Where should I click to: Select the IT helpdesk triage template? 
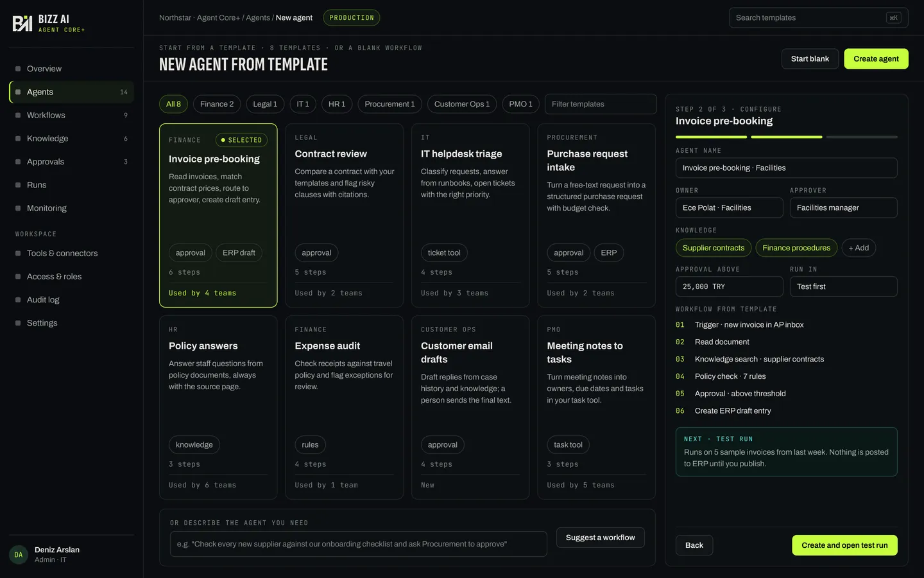(470, 216)
